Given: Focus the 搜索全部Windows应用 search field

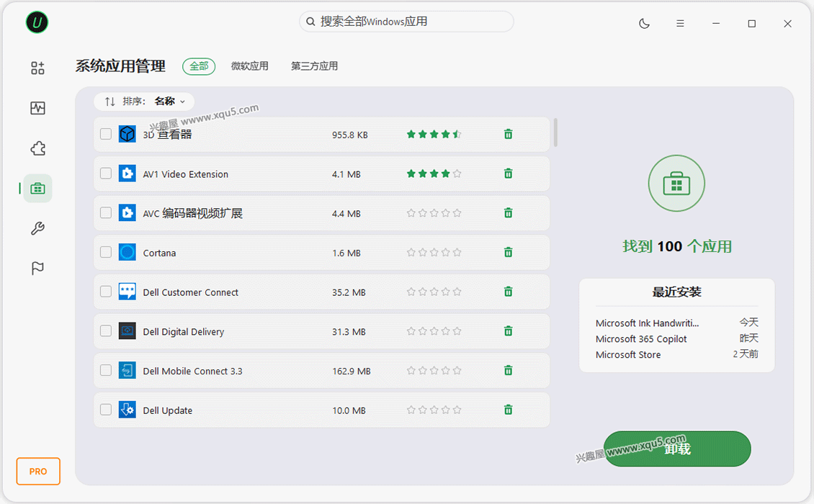Looking at the screenshot, I should [x=406, y=22].
